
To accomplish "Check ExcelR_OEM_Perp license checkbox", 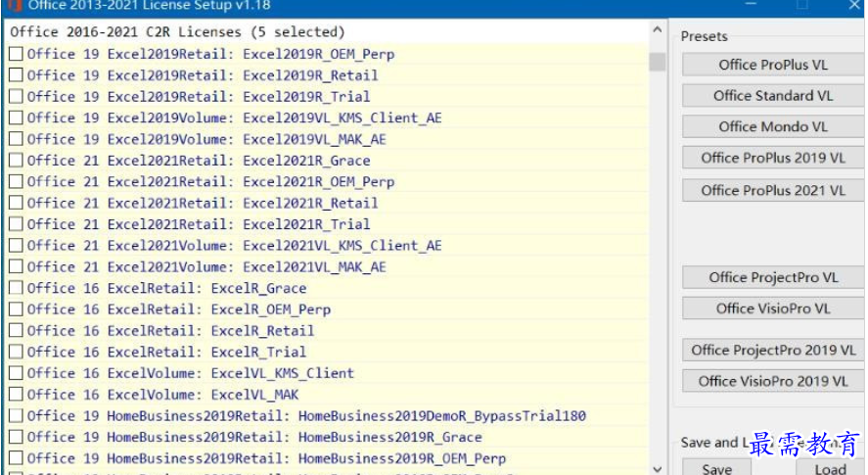I will pyautogui.click(x=16, y=309).
